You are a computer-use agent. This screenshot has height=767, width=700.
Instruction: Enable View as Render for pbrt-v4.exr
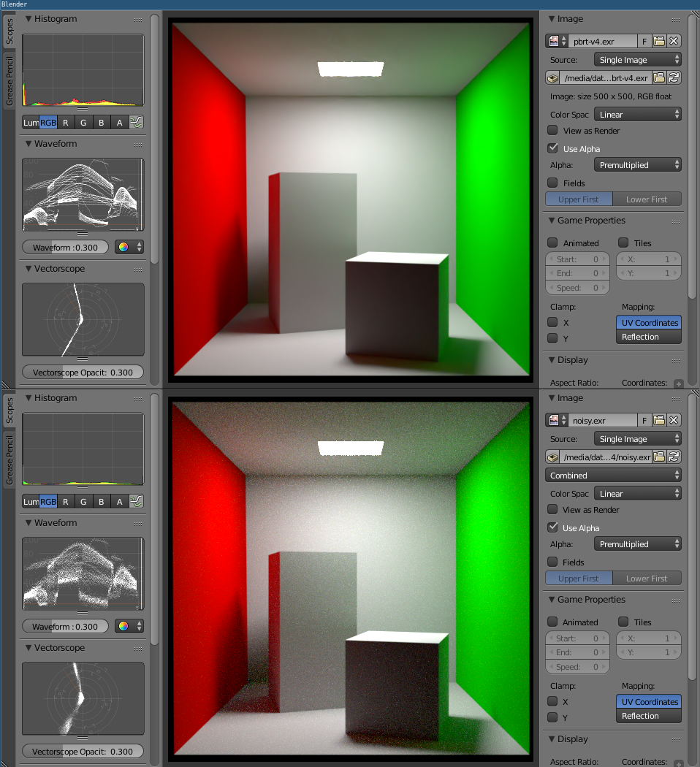click(552, 131)
